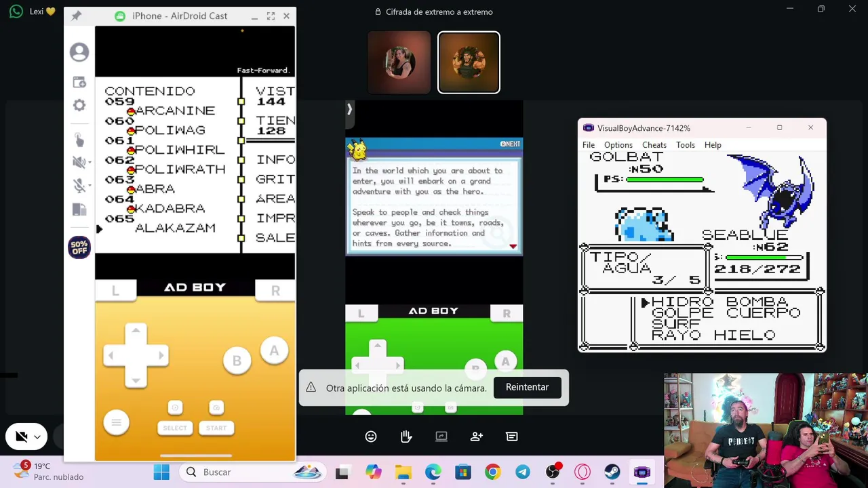The image size is (868, 488).
Task: Click the share screen icon in call toolbar
Action: pyautogui.click(x=441, y=436)
